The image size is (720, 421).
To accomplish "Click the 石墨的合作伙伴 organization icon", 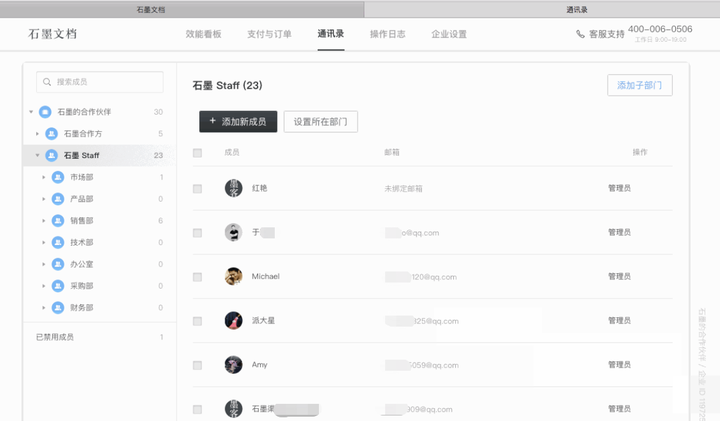I will [x=45, y=112].
